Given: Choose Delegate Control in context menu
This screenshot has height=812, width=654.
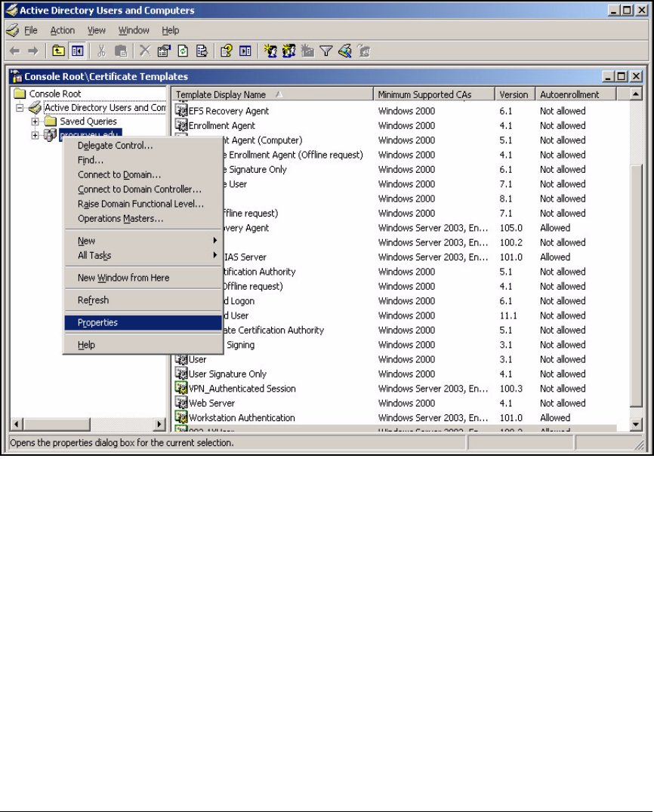Looking at the screenshot, I should 143,146.
